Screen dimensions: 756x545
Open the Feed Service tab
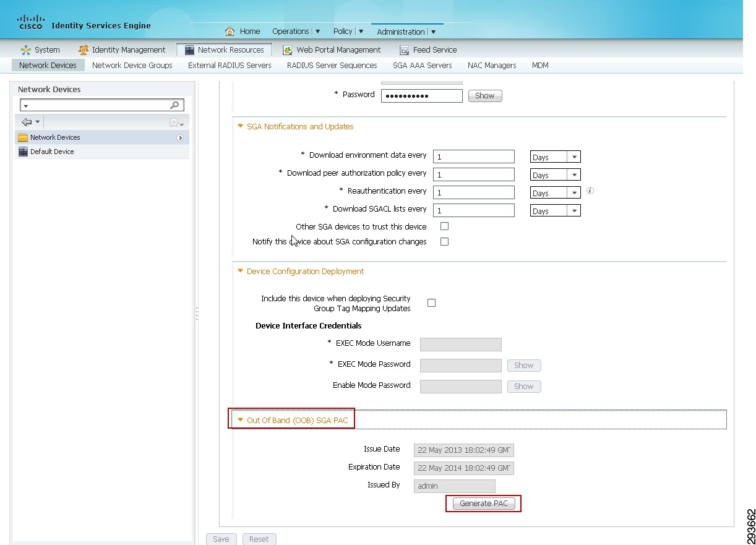pos(428,50)
